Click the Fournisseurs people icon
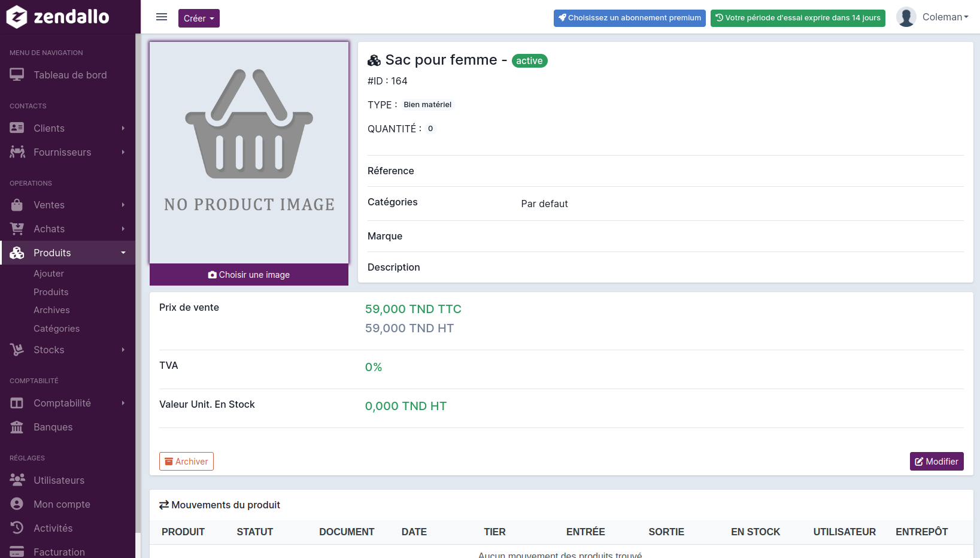Image resolution: width=980 pixels, height=558 pixels. [17, 152]
